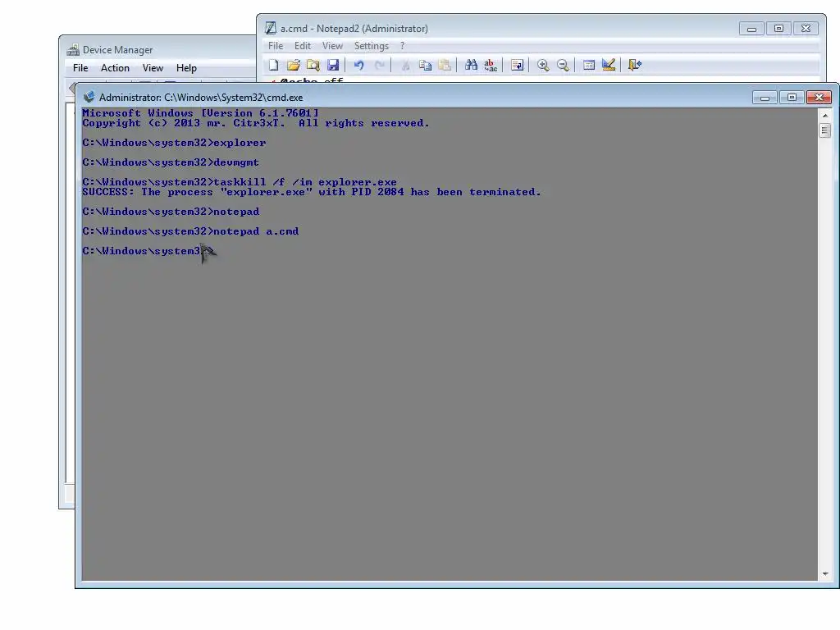Click the 'Microsoft Windows [Version 6.1.7601]' line
The width and height of the screenshot is (840, 630).
point(200,113)
